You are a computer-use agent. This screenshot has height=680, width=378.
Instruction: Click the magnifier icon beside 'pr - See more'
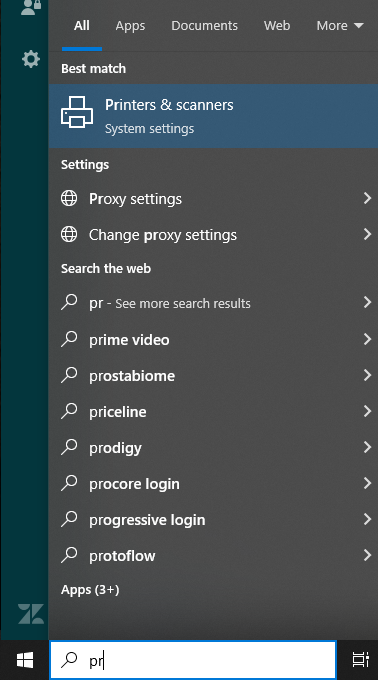pyautogui.click(x=69, y=303)
